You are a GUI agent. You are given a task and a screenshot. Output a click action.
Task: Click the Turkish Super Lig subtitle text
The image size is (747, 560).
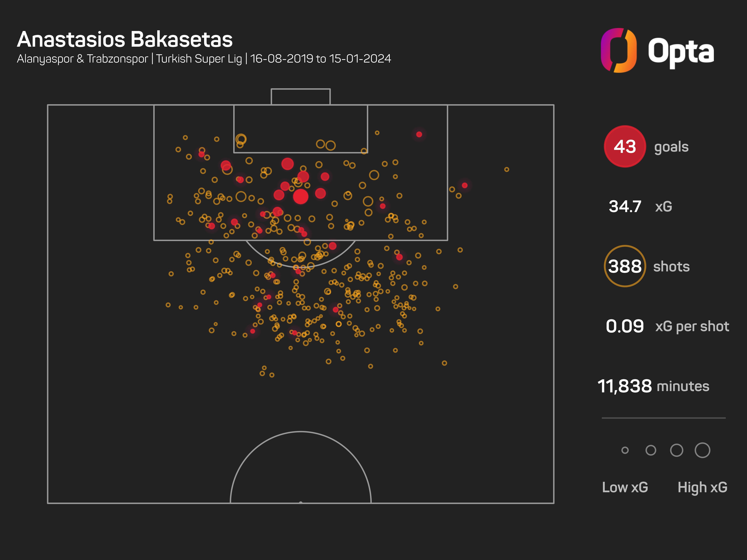click(x=199, y=59)
